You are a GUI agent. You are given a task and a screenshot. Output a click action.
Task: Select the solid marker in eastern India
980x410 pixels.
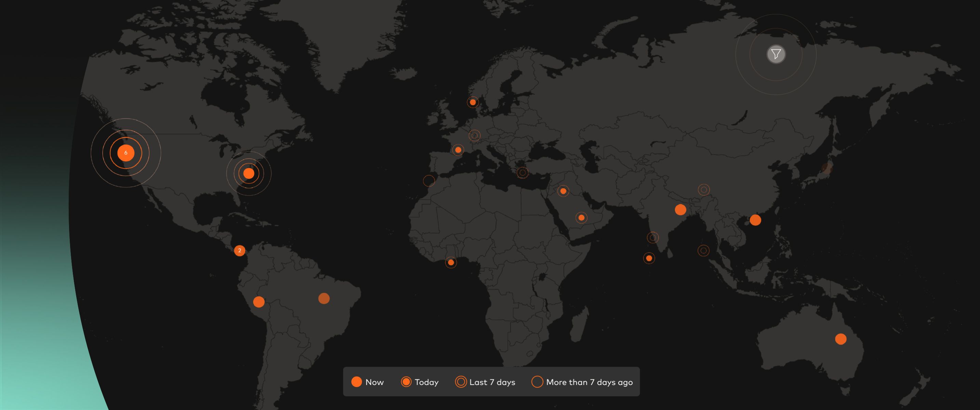680,209
